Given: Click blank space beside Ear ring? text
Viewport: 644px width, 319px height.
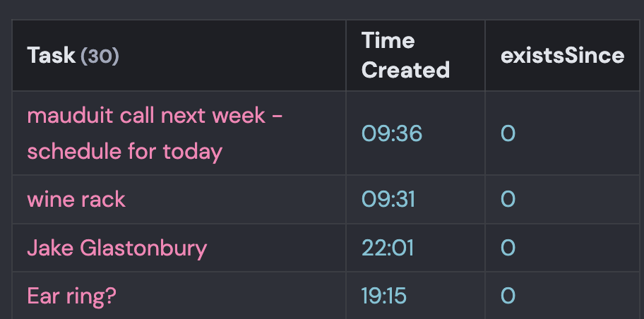Looking at the screenshot, I should 230,296.
